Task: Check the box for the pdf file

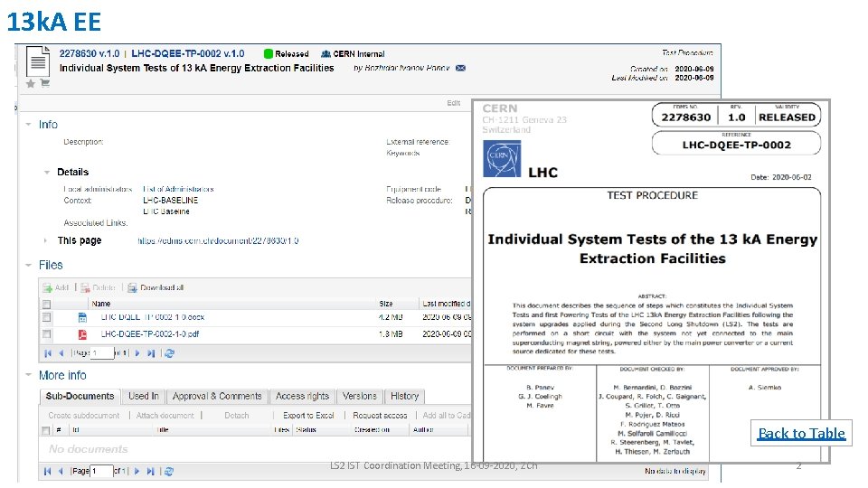Action: (x=46, y=334)
